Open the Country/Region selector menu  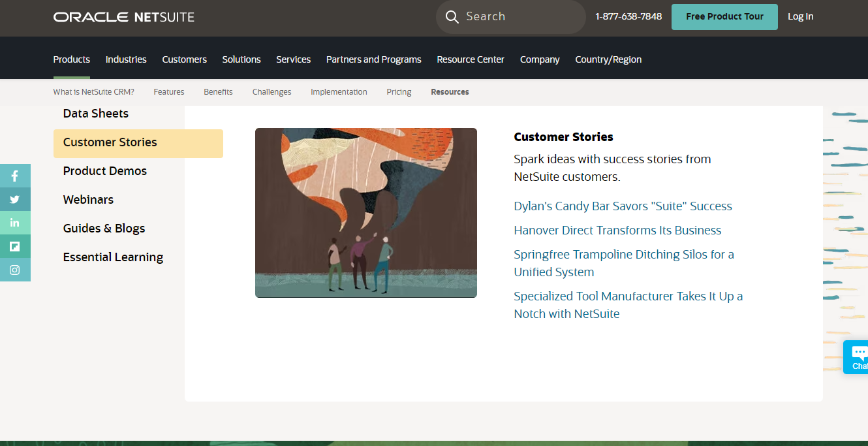click(x=608, y=59)
